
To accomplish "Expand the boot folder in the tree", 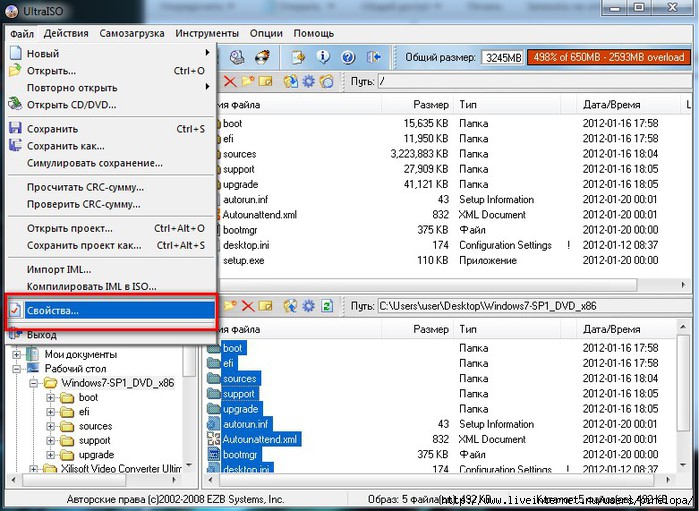I will pyautogui.click(x=50, y=398).
